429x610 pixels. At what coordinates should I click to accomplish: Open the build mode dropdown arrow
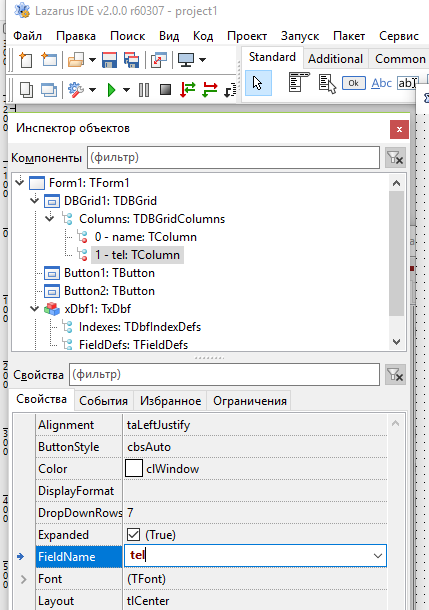(92, 90)
